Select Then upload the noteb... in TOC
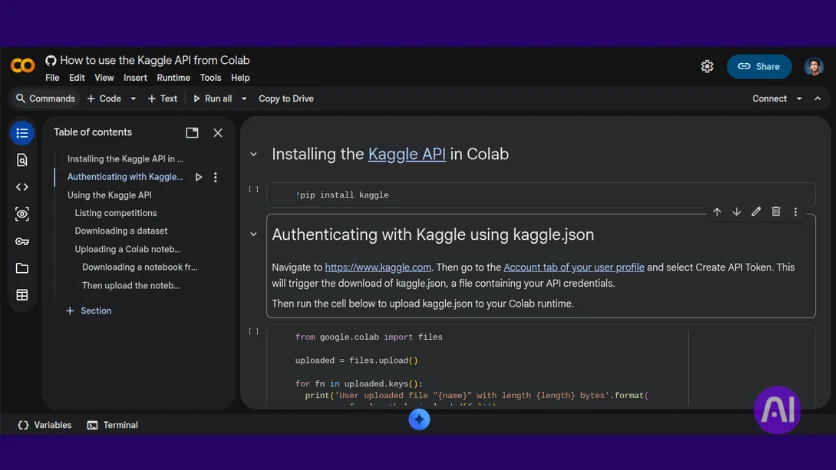This screenshot has height=470, width=836. coord(131,285)
